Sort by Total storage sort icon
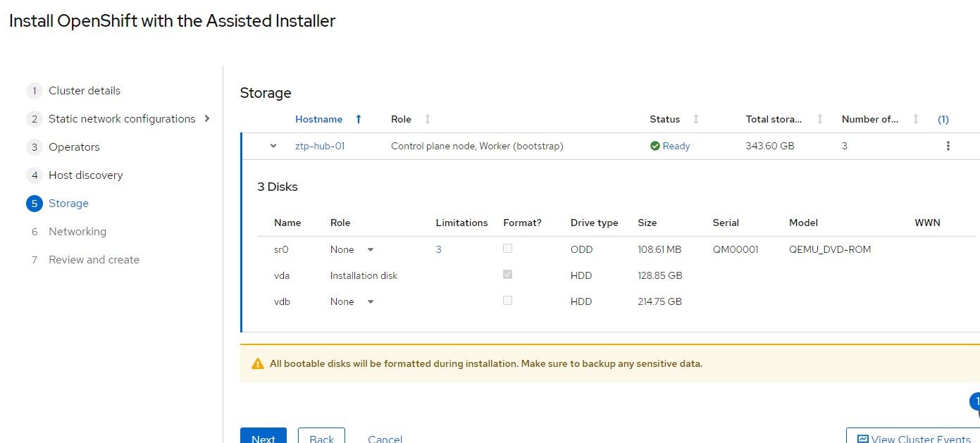 (820, 120)
